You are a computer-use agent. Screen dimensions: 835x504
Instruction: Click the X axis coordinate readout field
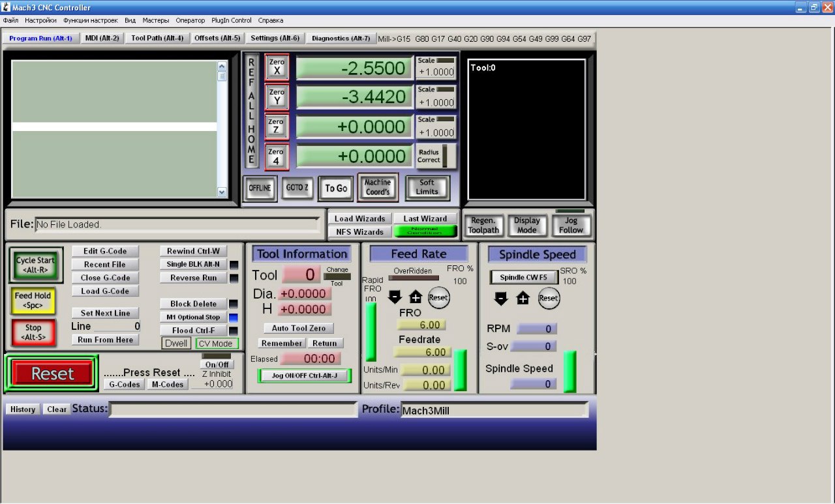pyautogui.click(x=354, y=68)
